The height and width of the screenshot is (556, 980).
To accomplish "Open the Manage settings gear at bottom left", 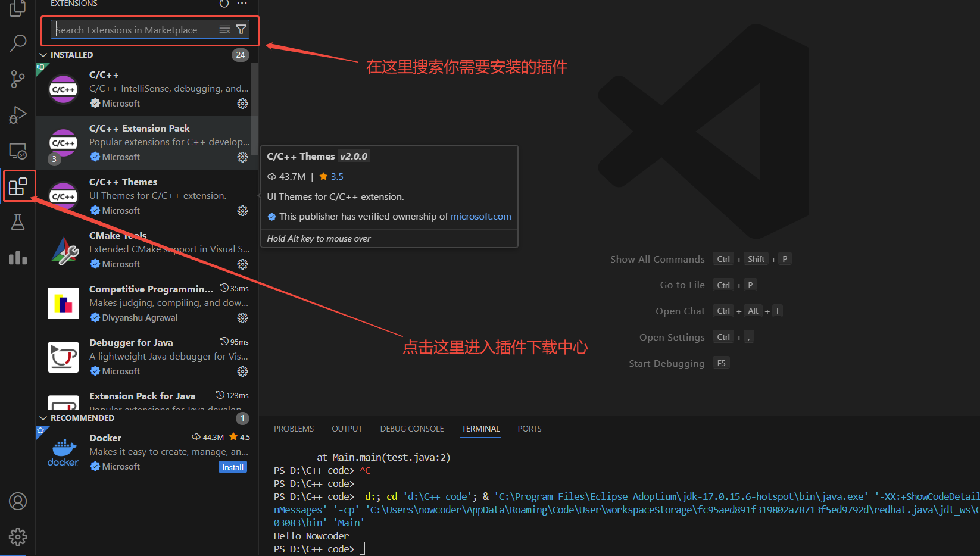I will coord(17,536).
